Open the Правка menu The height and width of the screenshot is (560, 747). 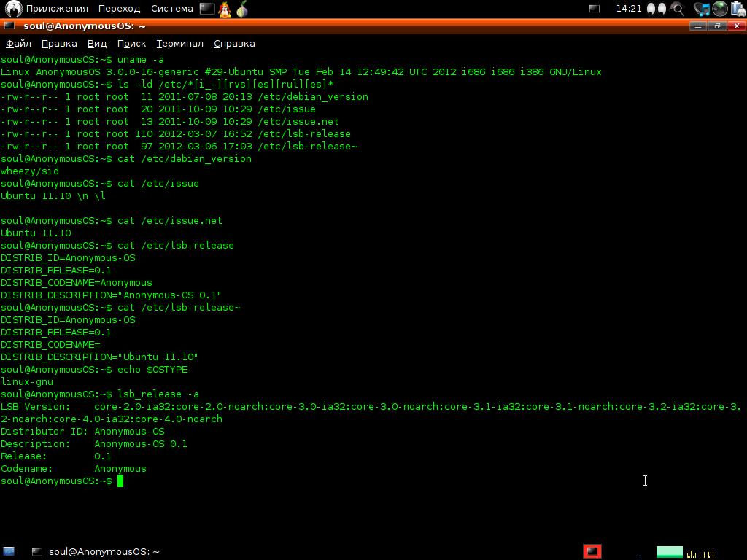pyautogui.click(x=59, y=43)
